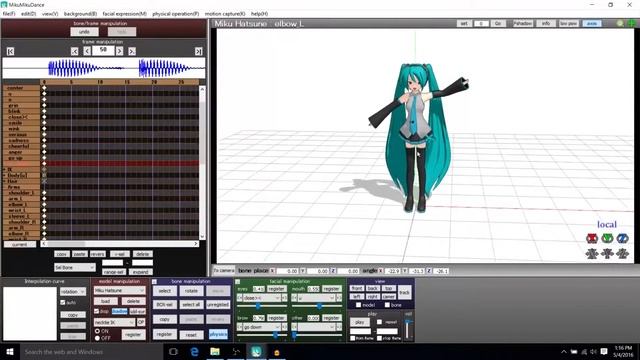Click the Y-axis move icon under local

click(x=607, y=253)
